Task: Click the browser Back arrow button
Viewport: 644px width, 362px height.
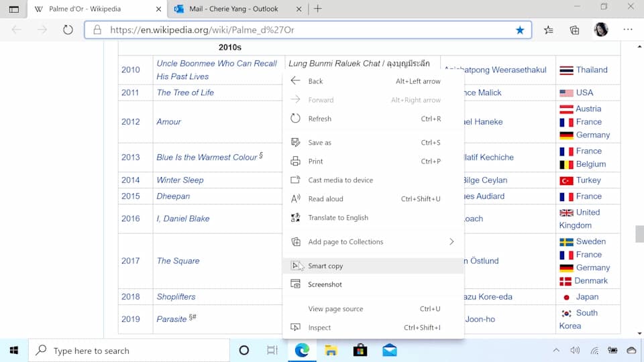Action: [17, 30]
